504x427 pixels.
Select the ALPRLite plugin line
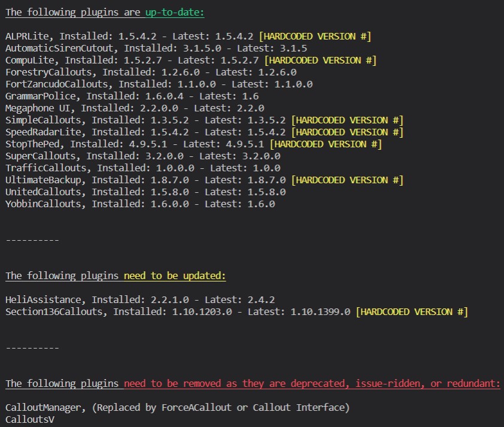pyautogui.click(x=188, y=37)
